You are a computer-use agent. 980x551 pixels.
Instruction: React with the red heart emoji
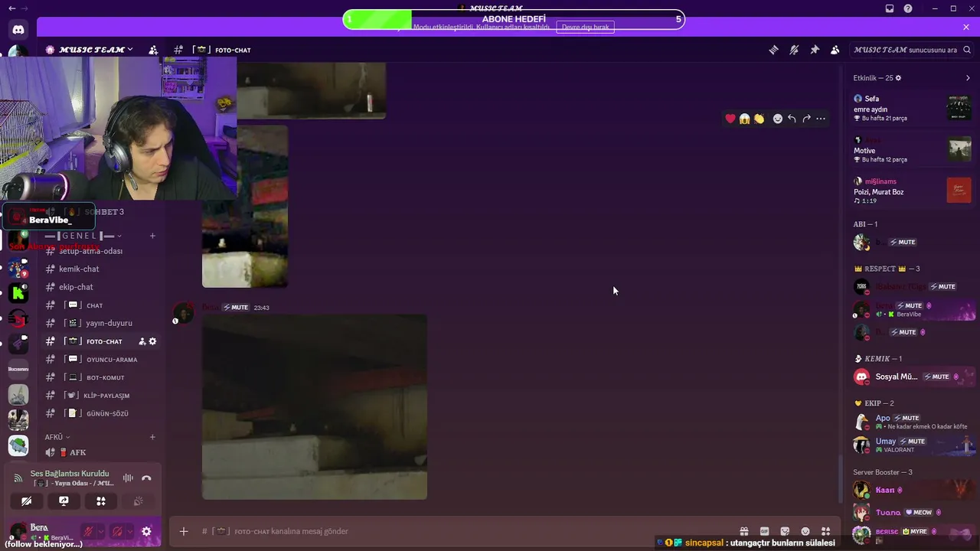tap(730, 119)
